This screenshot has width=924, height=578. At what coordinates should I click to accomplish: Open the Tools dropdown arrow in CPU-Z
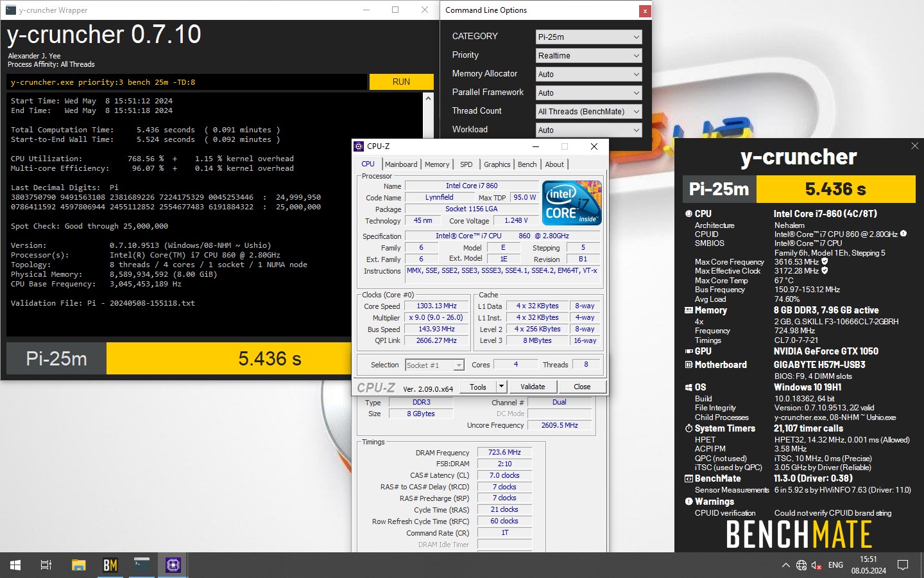coord(502,387)
